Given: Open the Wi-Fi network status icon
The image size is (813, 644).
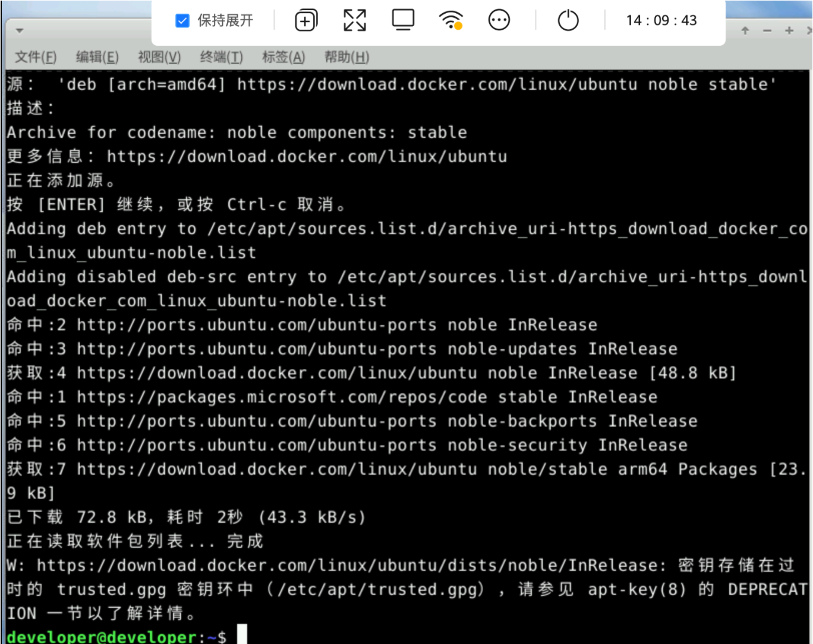Looking at the screenshot, I should click(x=451, y=20).
